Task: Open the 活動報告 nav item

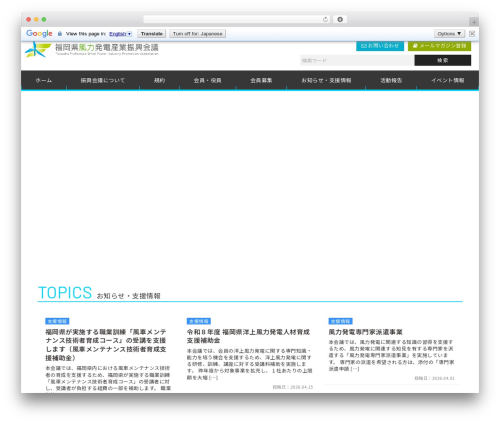Action: tap(391, 80)
